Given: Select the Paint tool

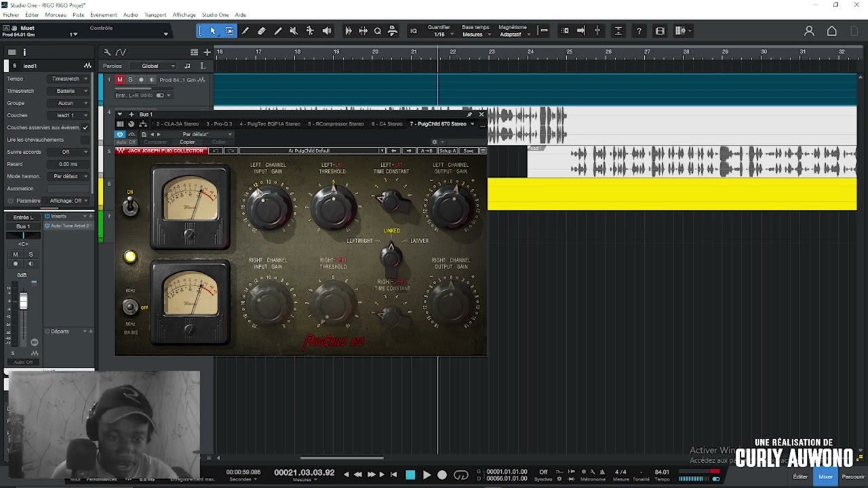Looking at the screenshot, I should (278, 30).
